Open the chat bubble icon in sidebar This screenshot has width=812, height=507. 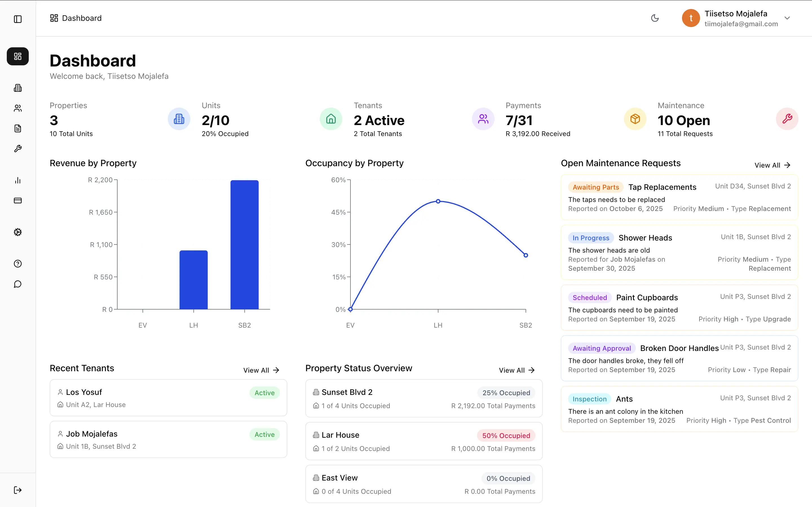pos(18,284)
